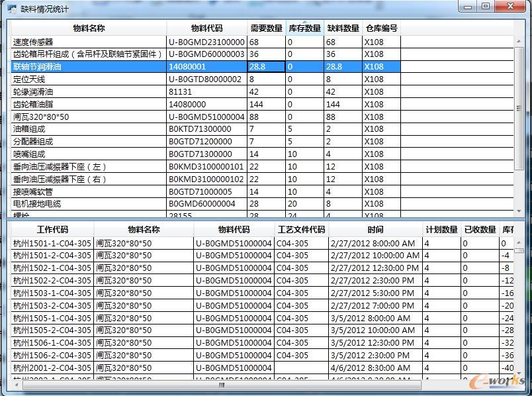Image resolution: width=532 pixels, height=396 pixels.
Task: Click material code U-B0GTD80000002 for 定位天线
Action: click(206, 79)
